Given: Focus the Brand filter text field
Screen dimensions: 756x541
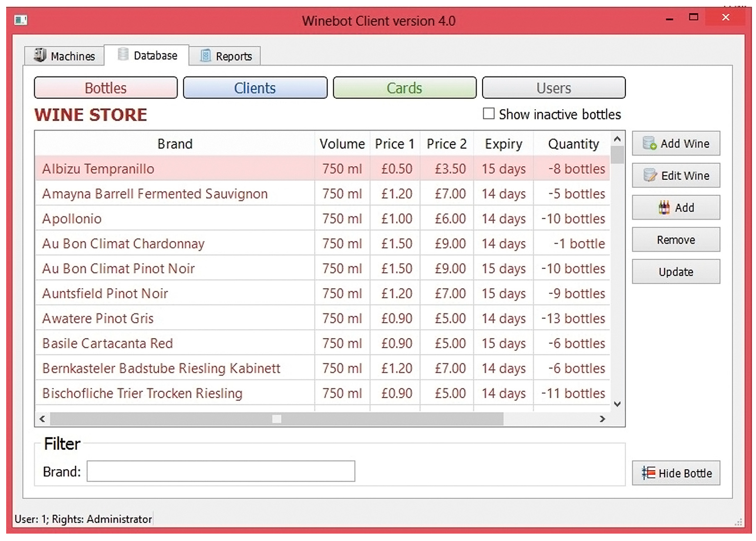Looking at the screenshot, I should [221, 471].
